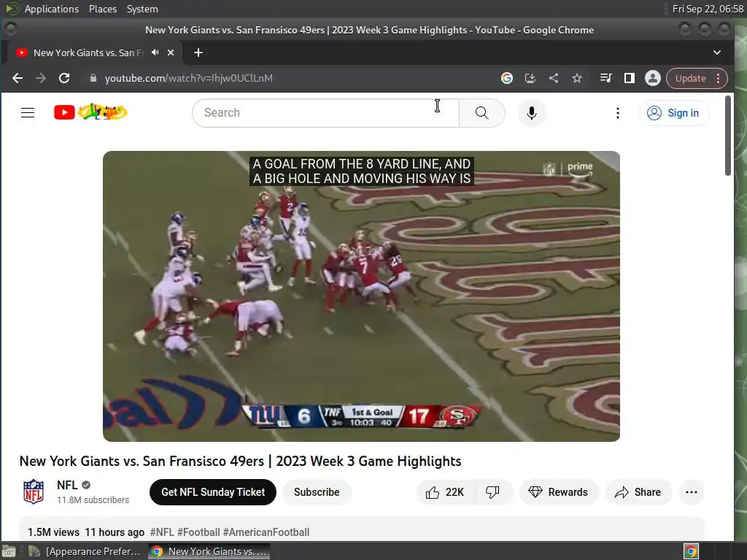
Task: Pause the video player
Action: click(x=361, y=296)
